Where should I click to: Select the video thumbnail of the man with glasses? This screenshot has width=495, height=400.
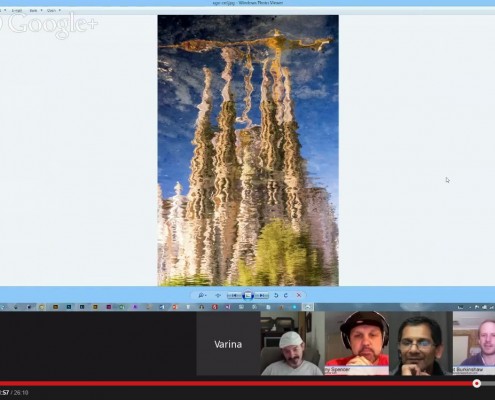[421, 344]
